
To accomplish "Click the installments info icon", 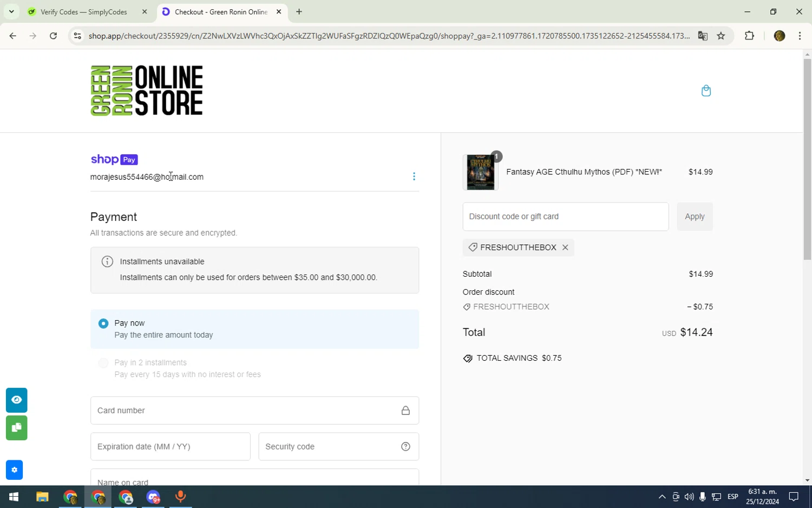I will 107,262.
